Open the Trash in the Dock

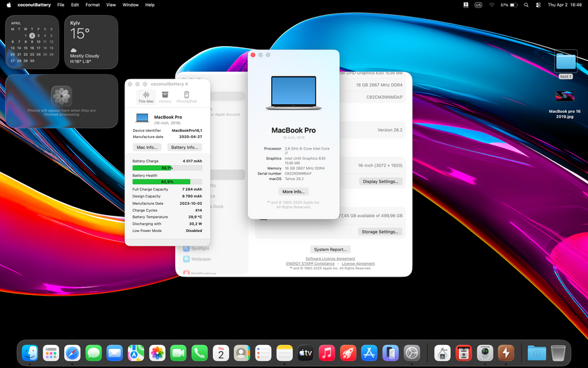click(x=558, y=353)
